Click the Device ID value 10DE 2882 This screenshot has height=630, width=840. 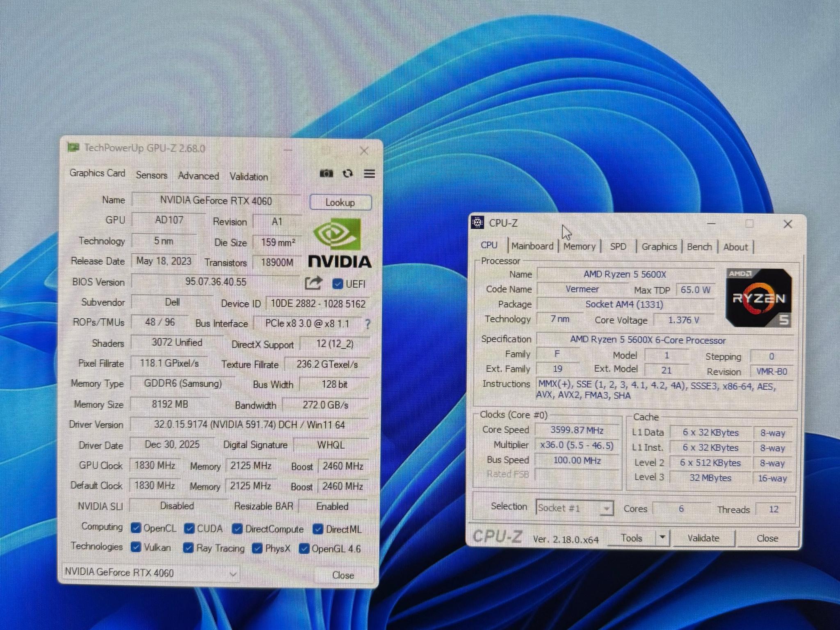coord(318,304)
